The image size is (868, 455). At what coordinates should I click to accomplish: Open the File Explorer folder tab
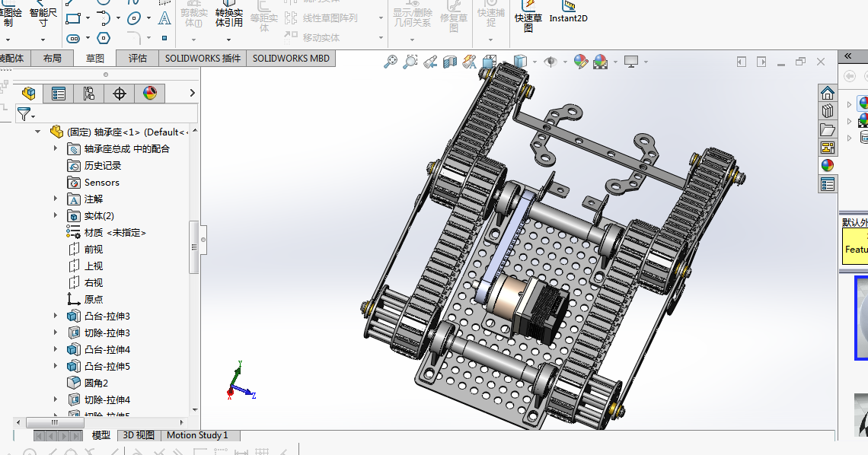828,129
